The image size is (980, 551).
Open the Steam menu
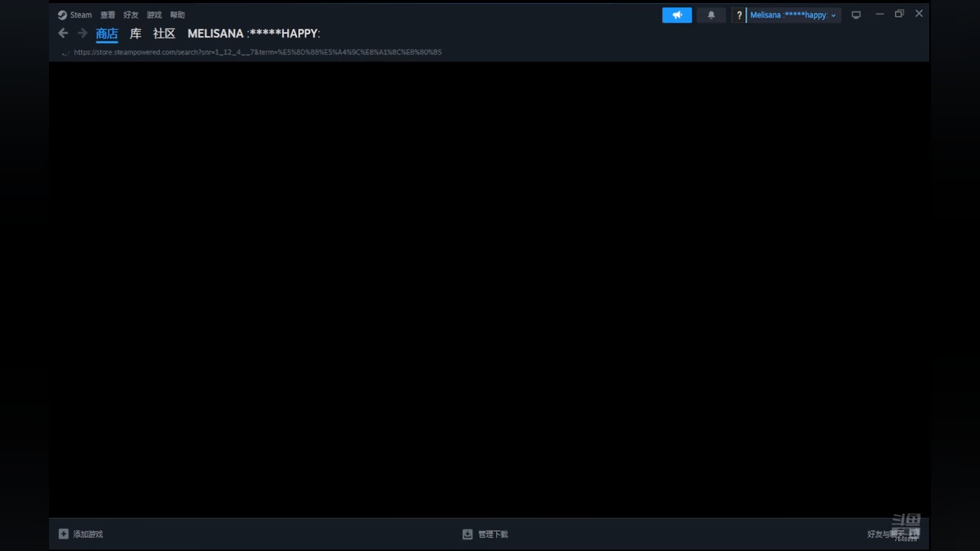coord(75,15)
